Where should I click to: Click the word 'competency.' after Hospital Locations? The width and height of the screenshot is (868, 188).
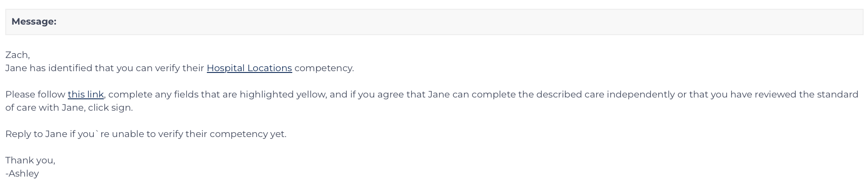click(324, 68)
